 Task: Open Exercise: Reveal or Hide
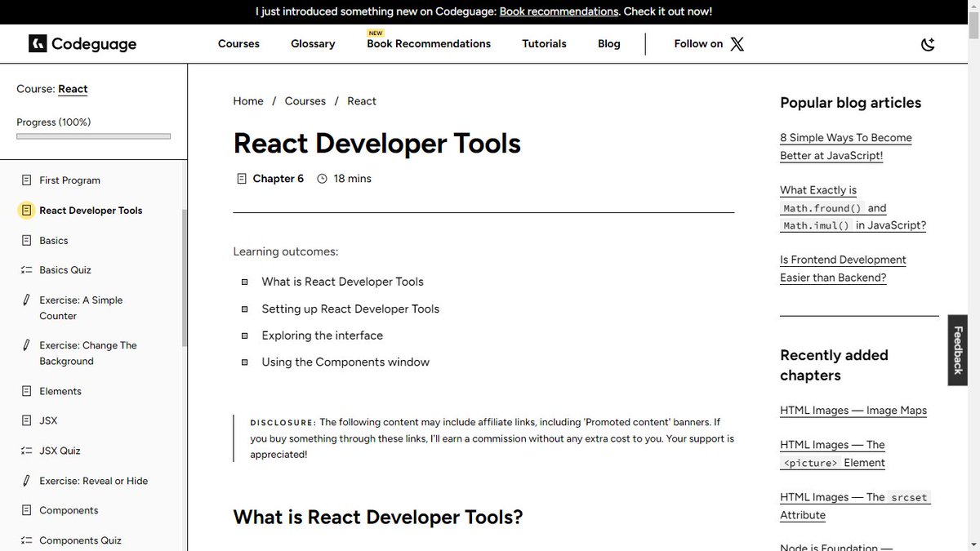(94, 481)
